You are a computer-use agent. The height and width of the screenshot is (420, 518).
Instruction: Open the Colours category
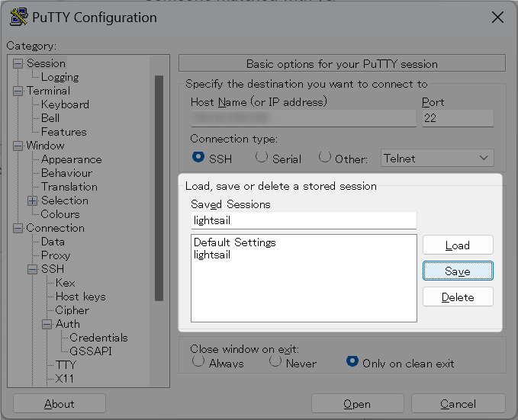(x=60, y=214)
